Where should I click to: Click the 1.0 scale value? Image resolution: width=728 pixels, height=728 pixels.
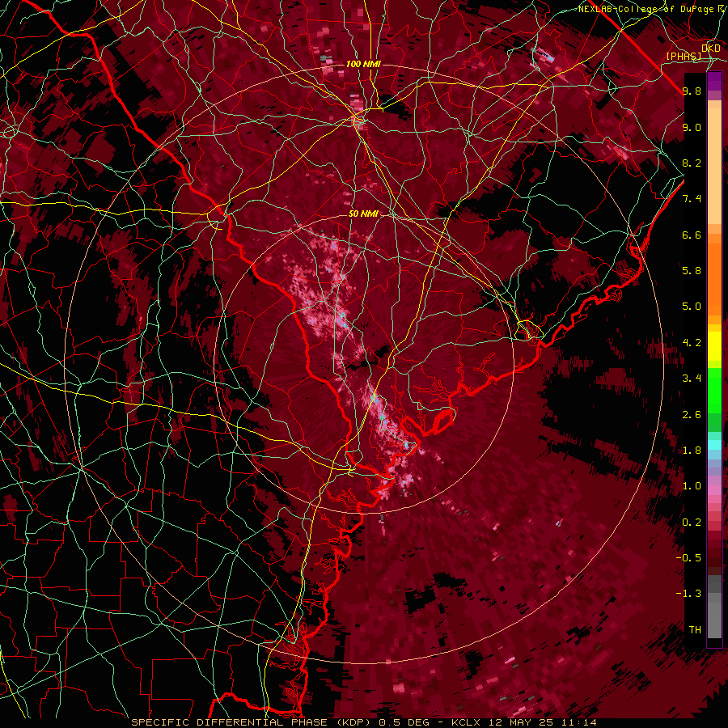pyautogui.click(x=692, y=486)
